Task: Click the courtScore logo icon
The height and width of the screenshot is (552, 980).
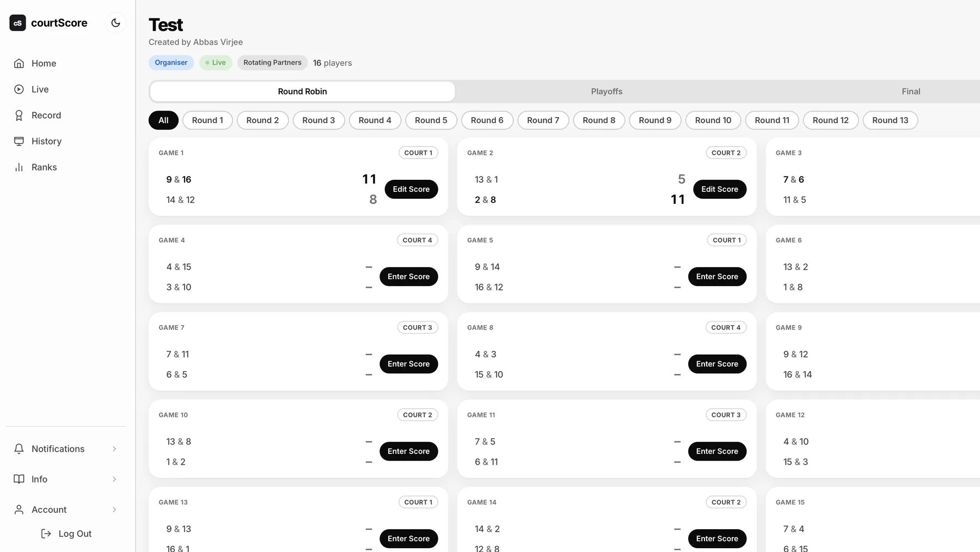Action: click(x=17, y=23)
